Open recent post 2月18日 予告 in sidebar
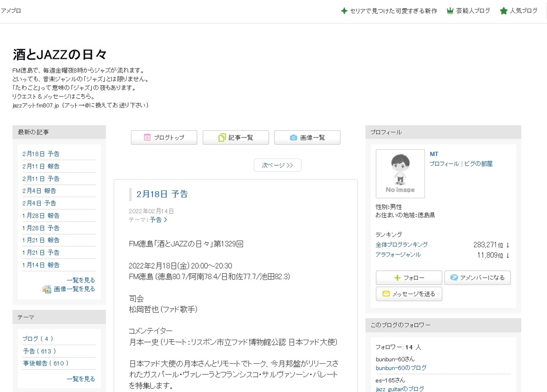 (41, 154)
